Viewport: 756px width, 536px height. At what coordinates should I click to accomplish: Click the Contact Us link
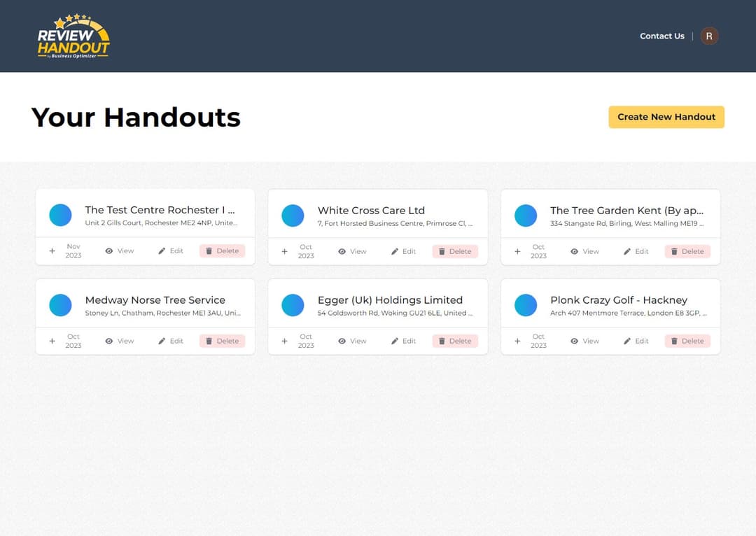tap(661, 36)
